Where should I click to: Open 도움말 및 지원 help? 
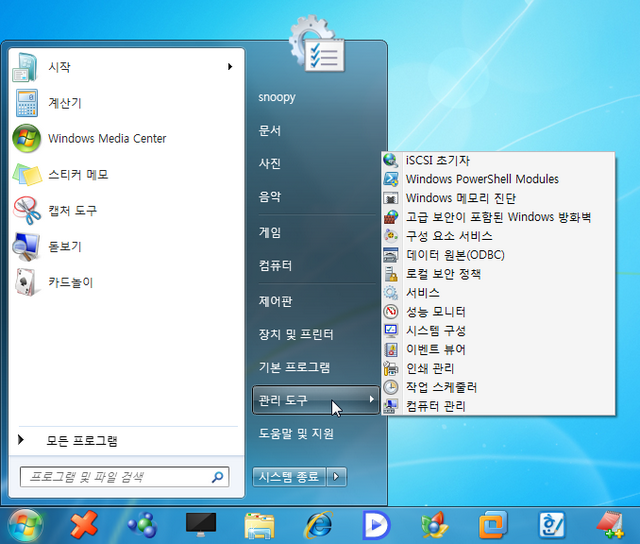tap(296, 433)
